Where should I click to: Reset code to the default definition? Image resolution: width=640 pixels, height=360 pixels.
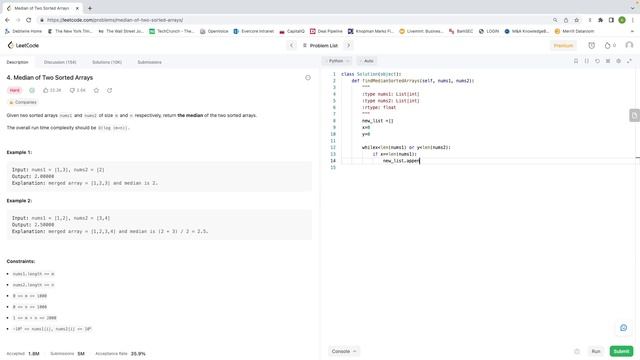point(597,61)
